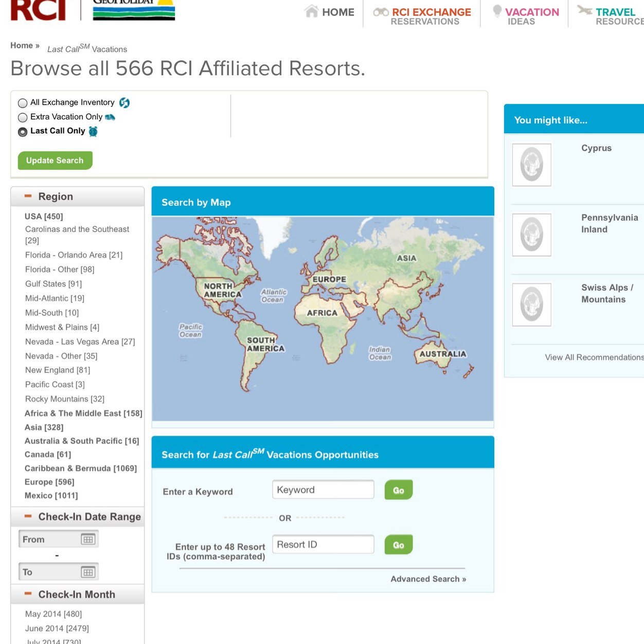Select Asia on the map
The width and height of the screenshot is (644, 644).
(406, 258)
